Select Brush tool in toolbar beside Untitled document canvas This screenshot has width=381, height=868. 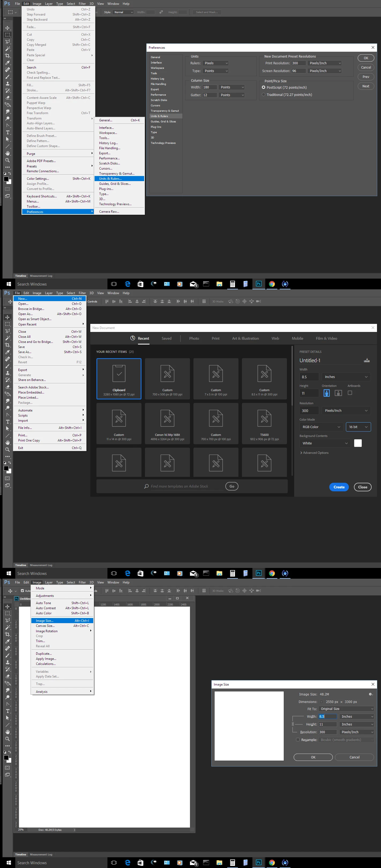click(x=8, y=655)
